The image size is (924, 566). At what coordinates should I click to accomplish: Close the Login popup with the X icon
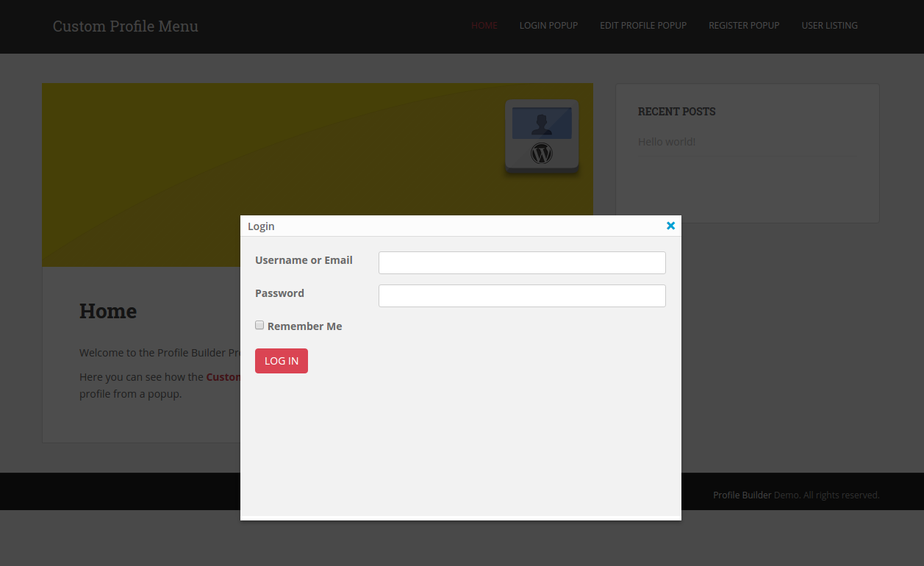coord(670,226)
